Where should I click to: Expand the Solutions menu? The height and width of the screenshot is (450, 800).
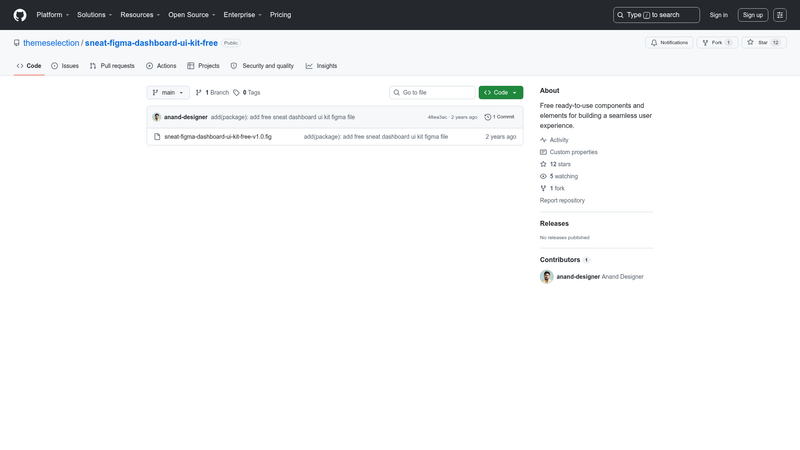coord(94,15)
